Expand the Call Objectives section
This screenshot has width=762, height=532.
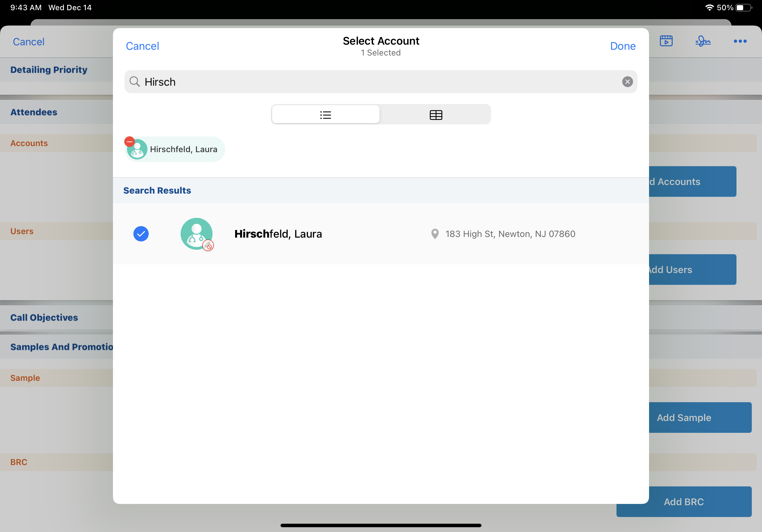click(x=44, y=317)
